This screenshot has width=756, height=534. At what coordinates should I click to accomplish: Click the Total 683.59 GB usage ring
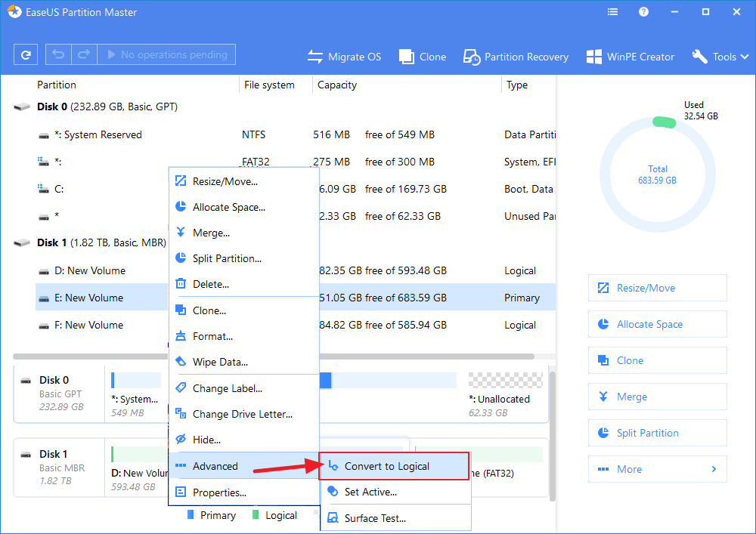657,174
